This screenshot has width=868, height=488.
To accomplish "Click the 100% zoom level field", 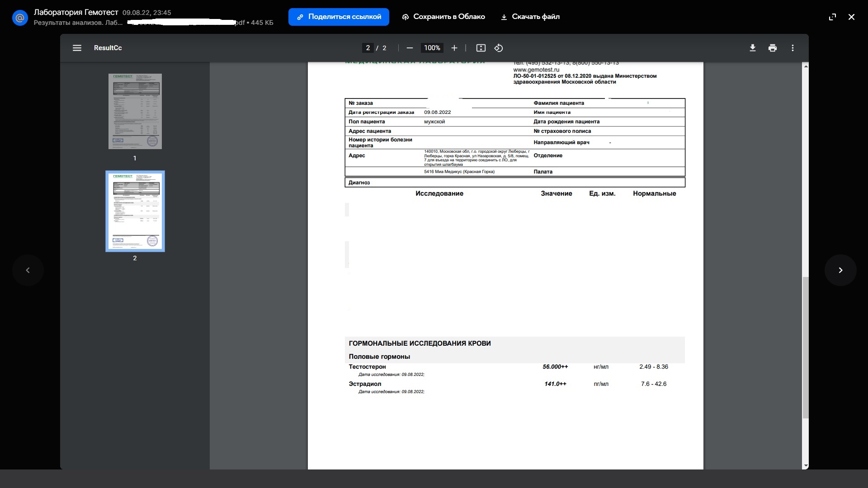I will (432, 48).
